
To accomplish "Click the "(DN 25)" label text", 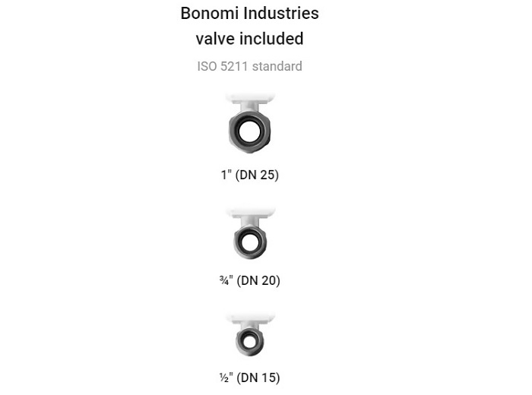I will pyautogui.click(x=257, y=175).
